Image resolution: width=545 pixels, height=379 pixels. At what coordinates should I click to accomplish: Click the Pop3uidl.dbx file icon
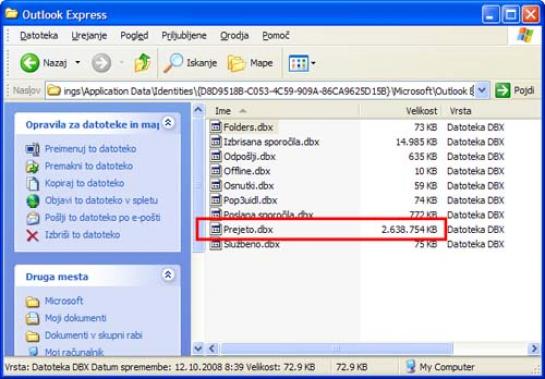[x=215, y=200]
